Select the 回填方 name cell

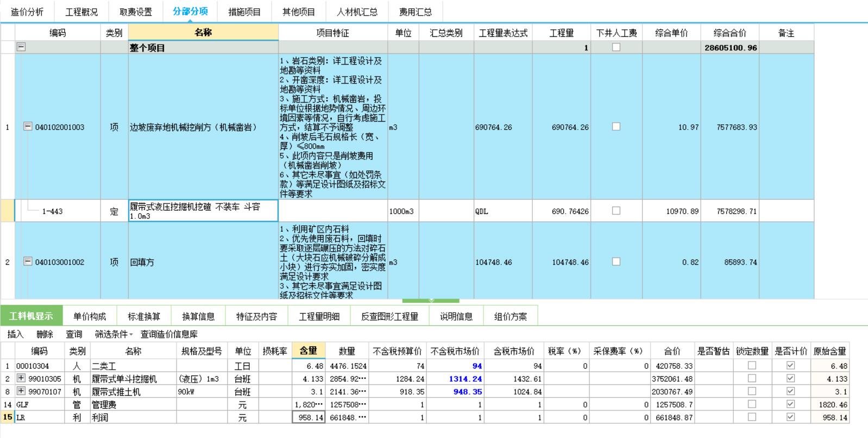(x=203, y=262)
